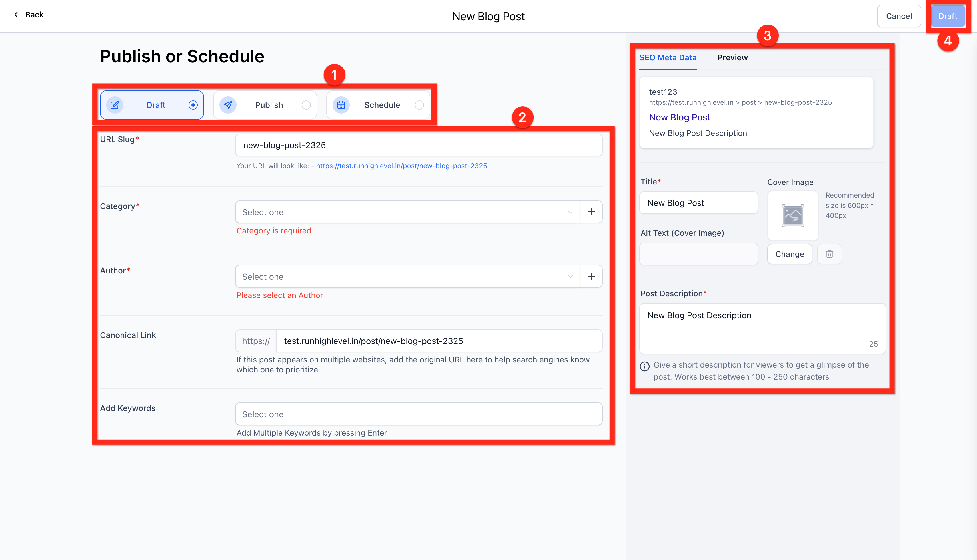
Task: Click the Publish paper plane icon
Action: [x=228, y=105]
